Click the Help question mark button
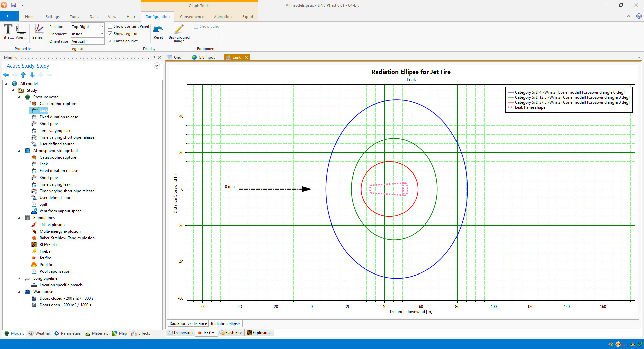 638,16
